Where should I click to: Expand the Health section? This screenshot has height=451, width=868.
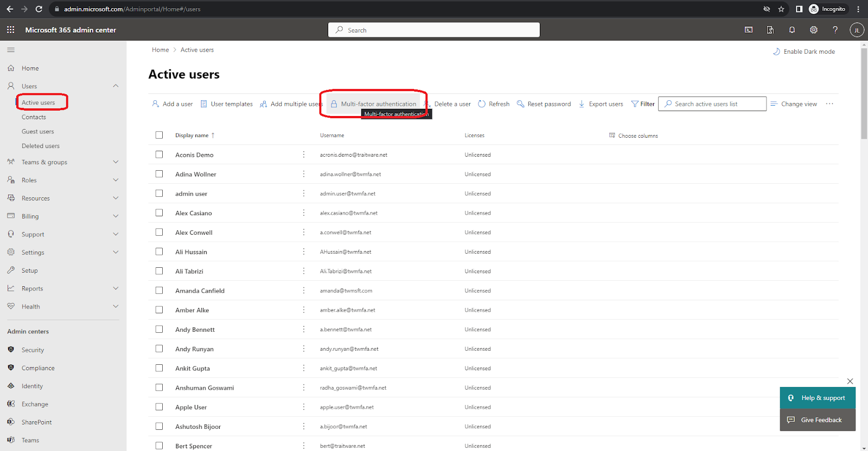(x=116, y=306)
